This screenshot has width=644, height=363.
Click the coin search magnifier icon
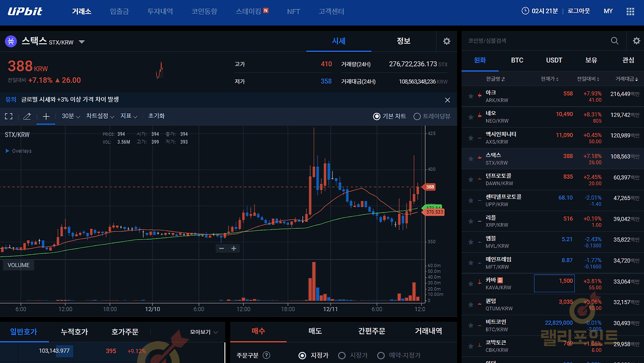point(614,41)
